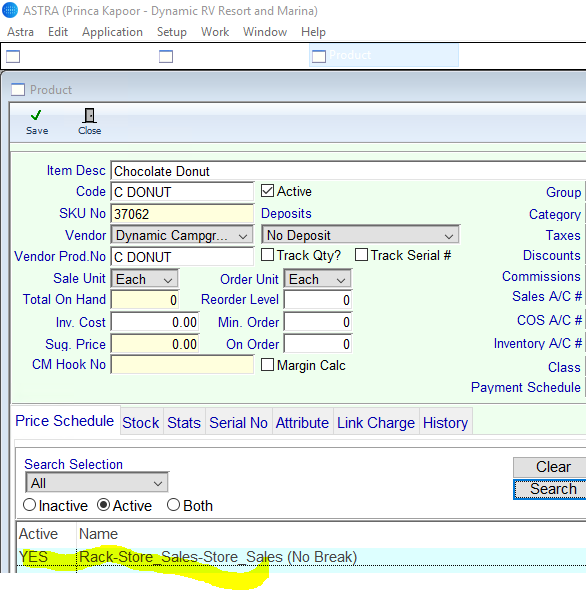The height and width of the screenshot is (590, 586).
Task: Enable the Margin Calc checkbox
Action: 267,365
